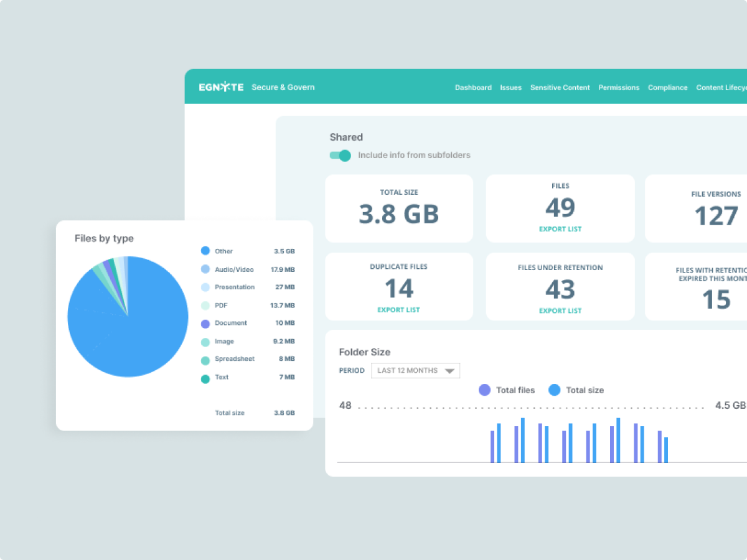Click the Total Size 3.8 GB card
Image resolution: width=747 pixels, height=560 pixels.
pos(399,208)
